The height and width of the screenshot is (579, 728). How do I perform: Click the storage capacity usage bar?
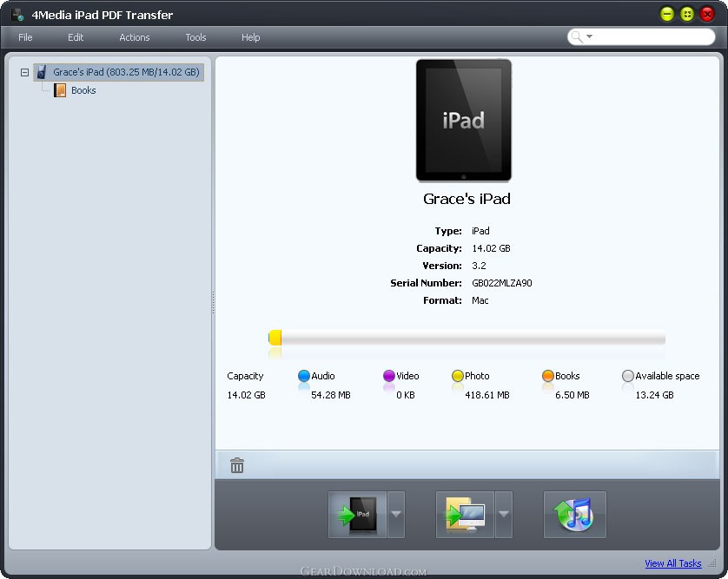click(467, 339)
